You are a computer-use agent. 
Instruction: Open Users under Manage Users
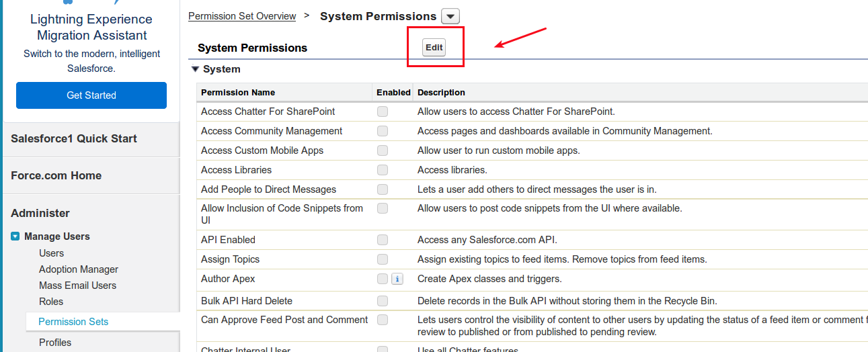point(52,253)
